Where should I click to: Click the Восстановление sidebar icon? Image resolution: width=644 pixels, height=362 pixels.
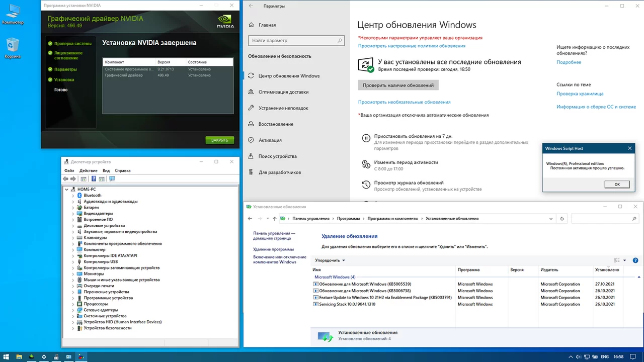tap(251, 124)
